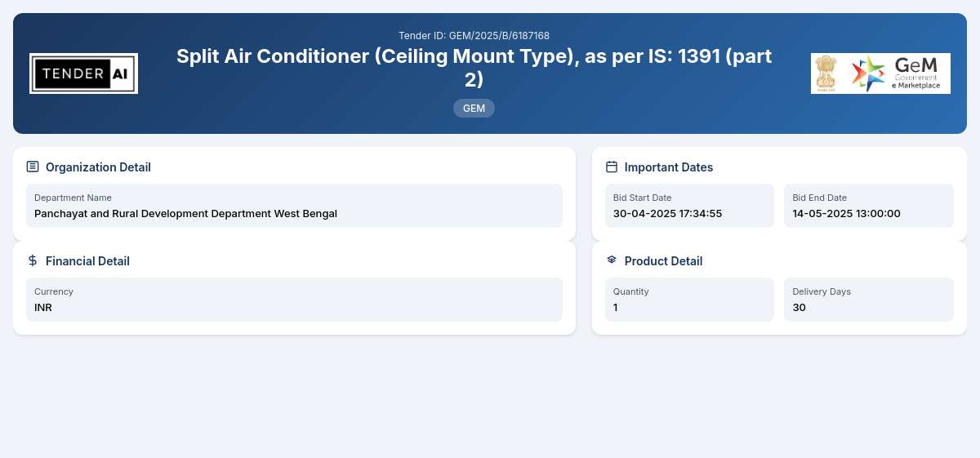Select the Tender ID text in header
The image size is (980, 458).
pyautogui.click(x=474, y=36)
